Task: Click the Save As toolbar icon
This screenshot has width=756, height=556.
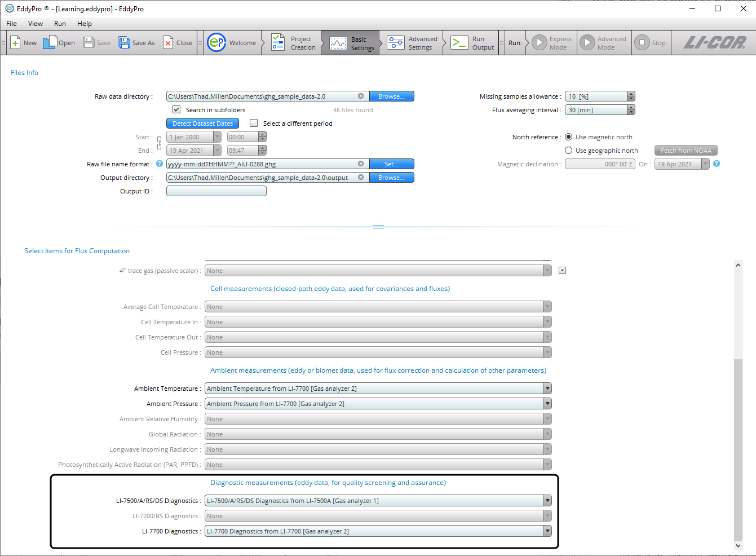Action: (124, 43)
